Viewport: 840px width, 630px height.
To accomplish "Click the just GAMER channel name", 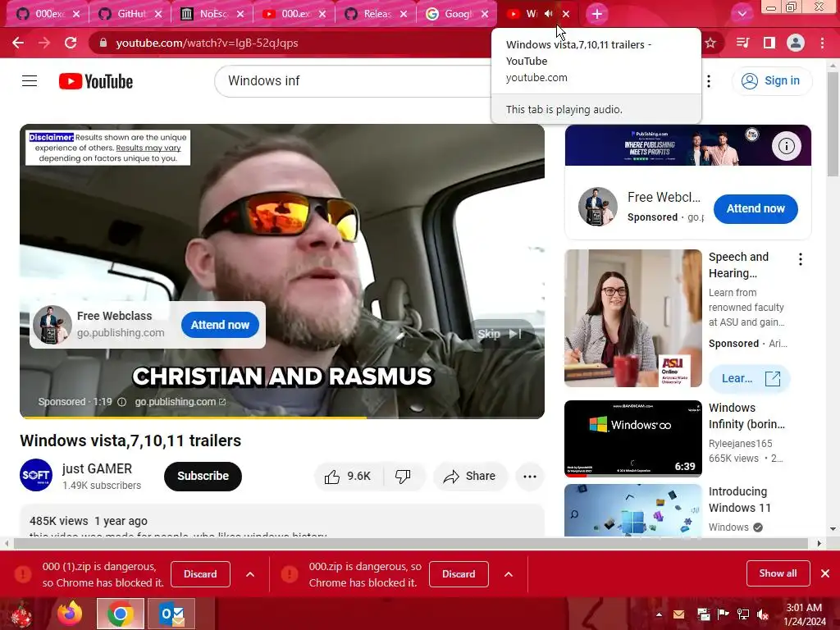I will point(97,468).
